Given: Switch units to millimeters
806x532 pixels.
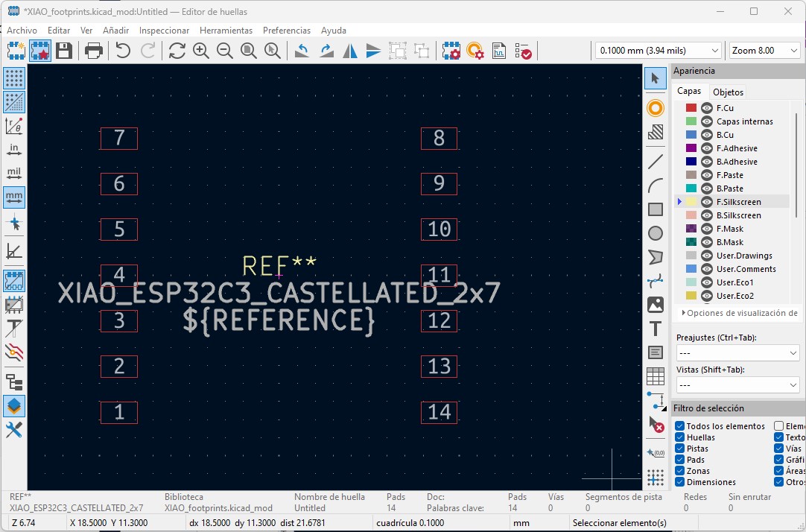Looking at the screenshot, I should (x=14, y=197).
